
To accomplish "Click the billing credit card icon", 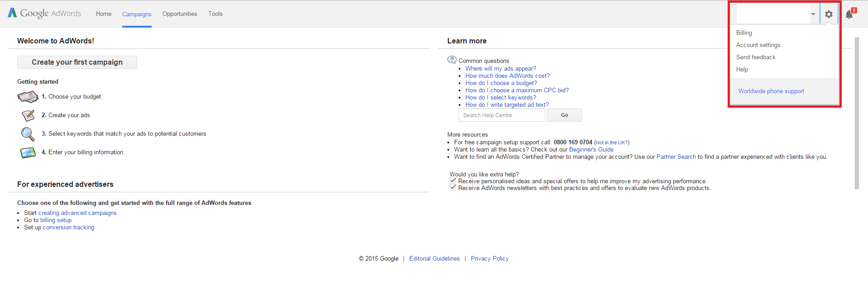I will tap(28, 153).
